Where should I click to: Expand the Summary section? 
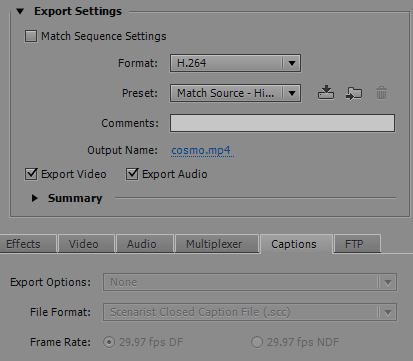coord(34,198)
